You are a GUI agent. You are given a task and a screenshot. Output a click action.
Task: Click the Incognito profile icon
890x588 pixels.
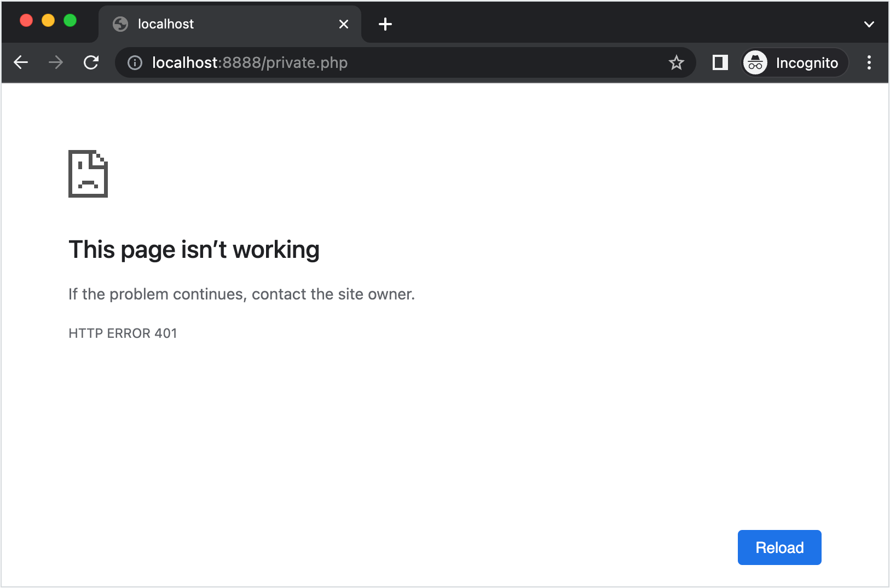point(756,62)
